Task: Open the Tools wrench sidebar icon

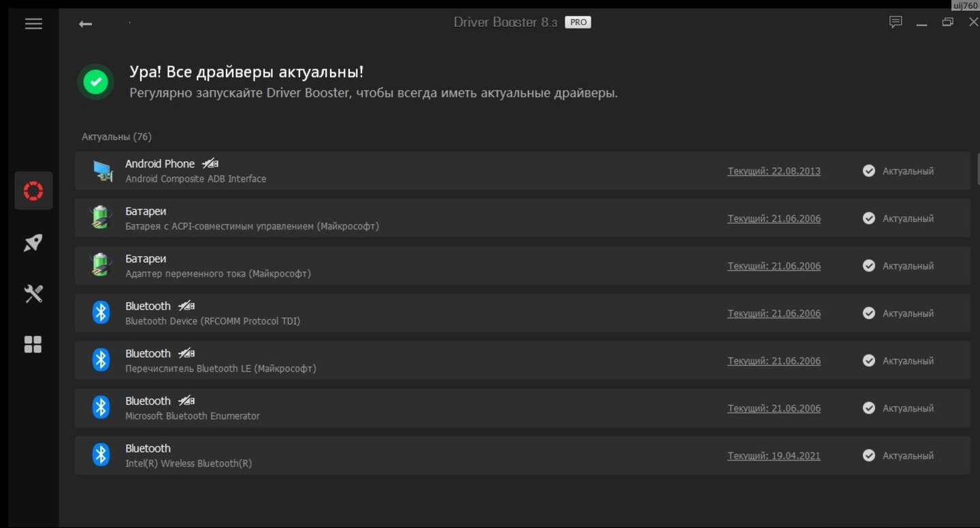Action: click(33, 294)
